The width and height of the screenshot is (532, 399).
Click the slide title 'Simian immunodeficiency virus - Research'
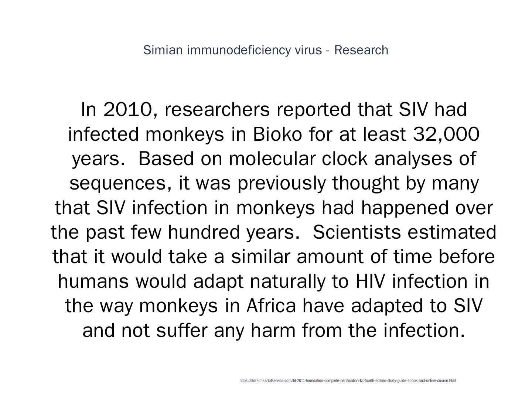tap(266, 50)
